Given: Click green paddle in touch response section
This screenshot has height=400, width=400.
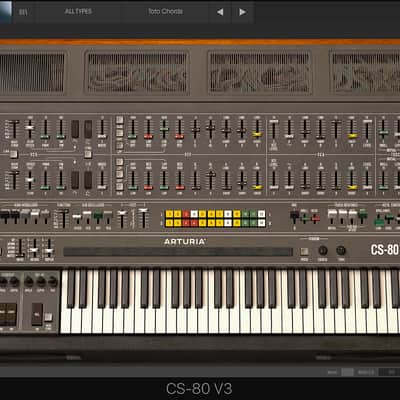Looking at the screenshot, I should point(363,214).
